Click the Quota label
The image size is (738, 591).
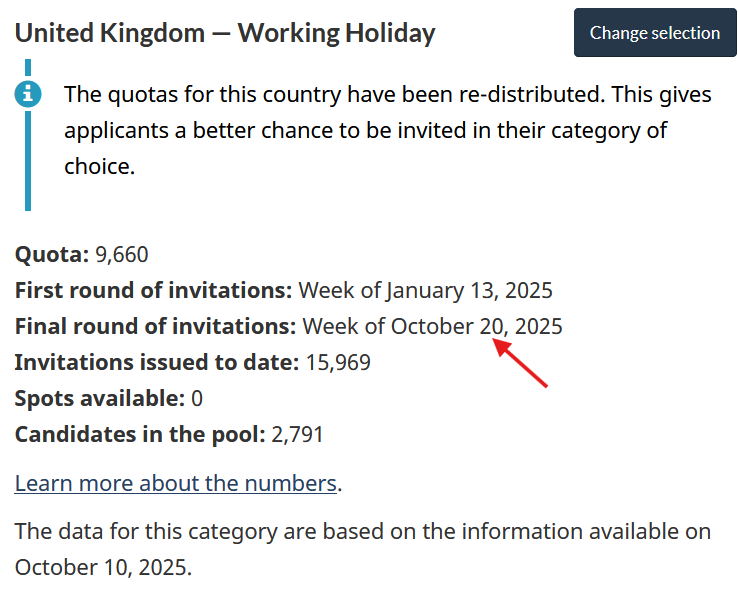pyautogui.click(x=52, y=255)
